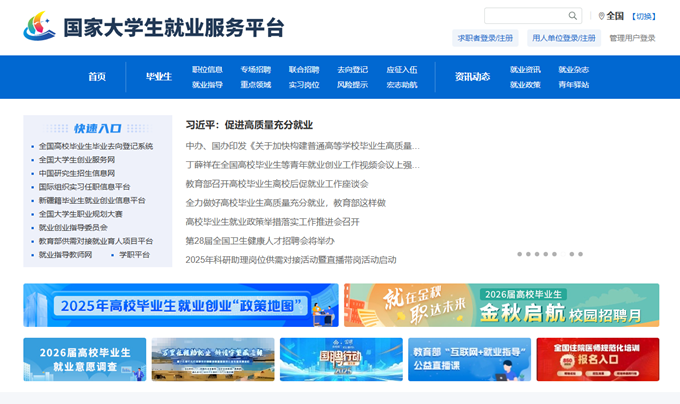Screen dimensions: 680x404
Task: Open 求职者登录/注册
Action: [485, 38]
